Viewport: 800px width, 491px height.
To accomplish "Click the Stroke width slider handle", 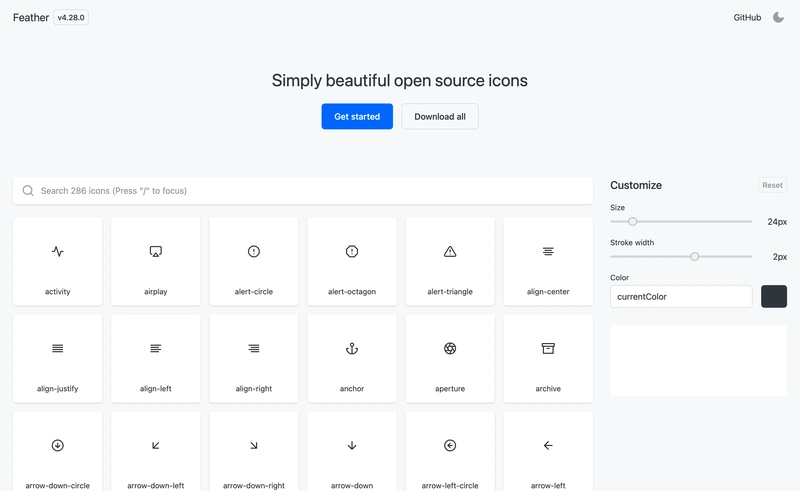I will coord(694,257).
